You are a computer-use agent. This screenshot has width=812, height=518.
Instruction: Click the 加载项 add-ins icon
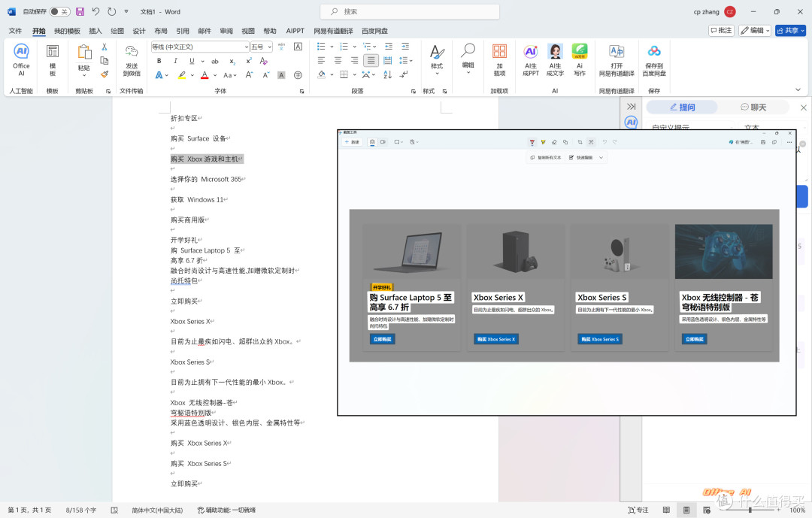[x=500, y=59]
